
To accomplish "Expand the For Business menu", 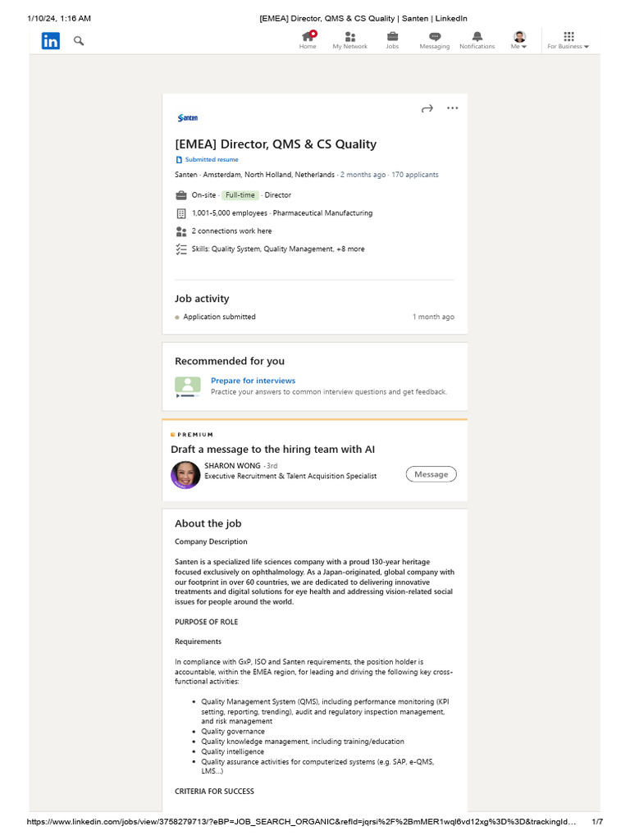I will pos(568,40).
